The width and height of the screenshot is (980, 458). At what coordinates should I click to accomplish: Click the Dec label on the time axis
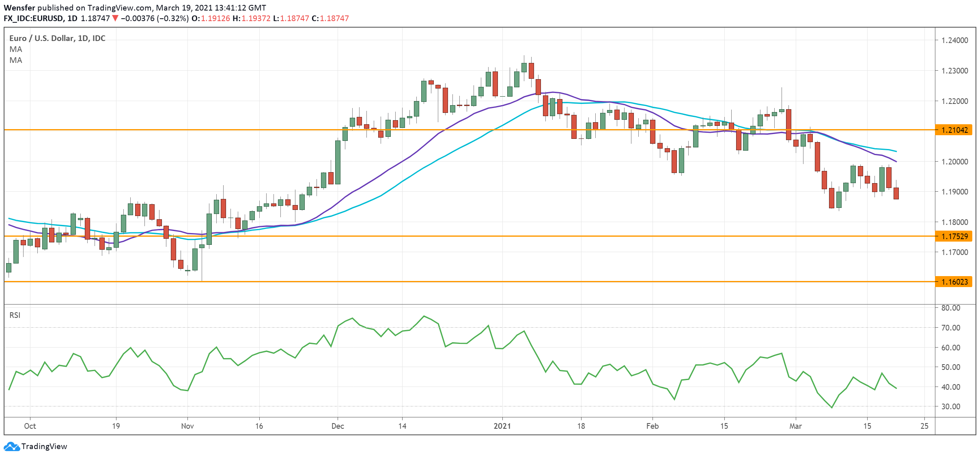pos(338,426)
